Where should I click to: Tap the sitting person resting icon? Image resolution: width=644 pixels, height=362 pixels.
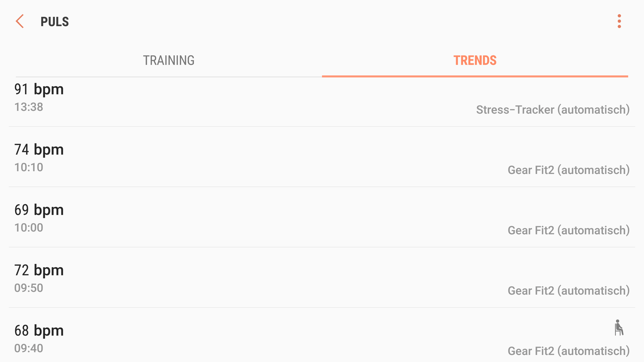[619, 327]
